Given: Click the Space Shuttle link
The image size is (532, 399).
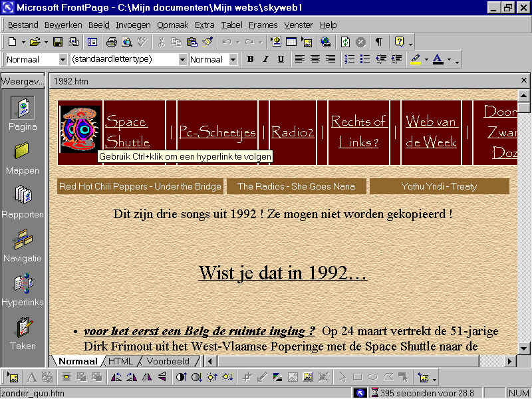Looking at the screenshot, I should point(127,132).
